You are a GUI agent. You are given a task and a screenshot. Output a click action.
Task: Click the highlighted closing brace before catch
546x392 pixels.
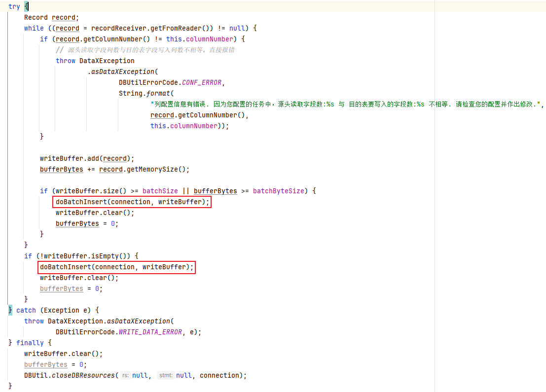pyautogui.click(x=10, y=310)
